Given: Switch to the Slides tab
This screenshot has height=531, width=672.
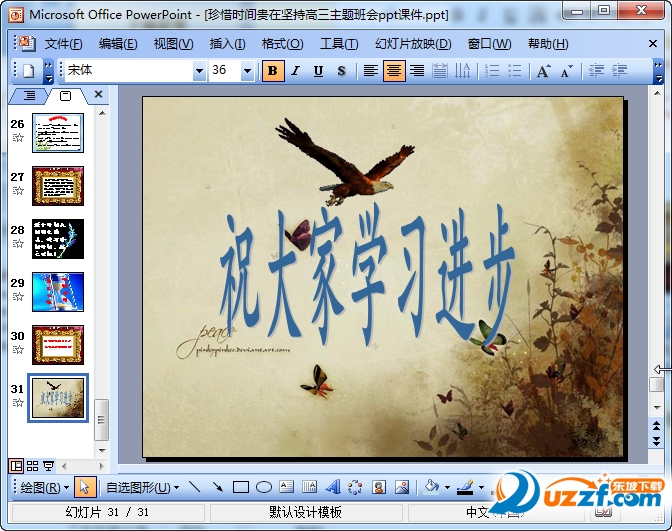Looking at the screenshot, I should click(x=66, y=96).
